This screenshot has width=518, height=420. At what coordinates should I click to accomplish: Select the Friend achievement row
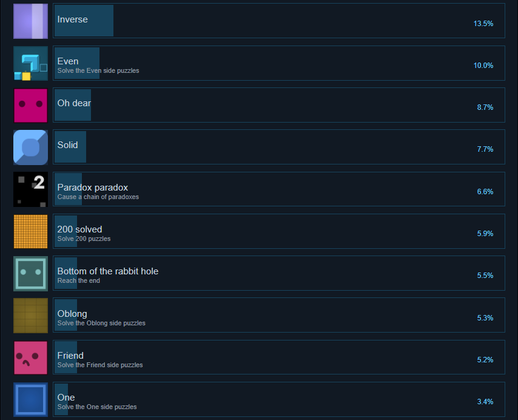(279, 357)
